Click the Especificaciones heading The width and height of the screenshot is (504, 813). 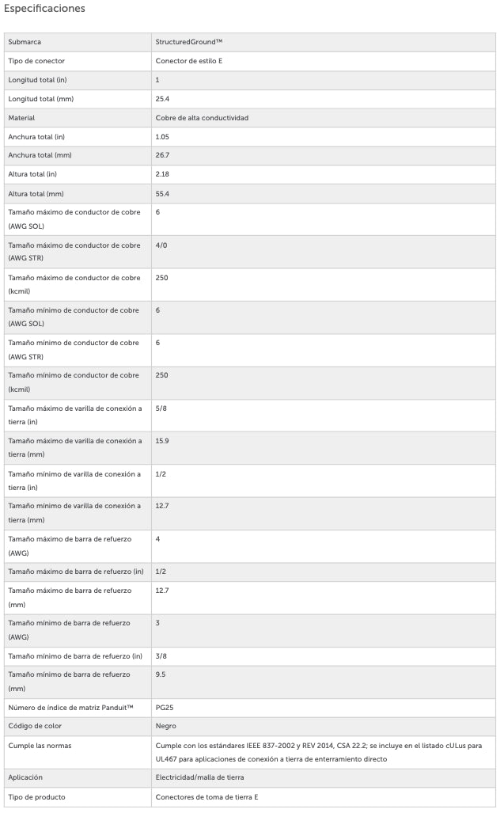(45, 9)
